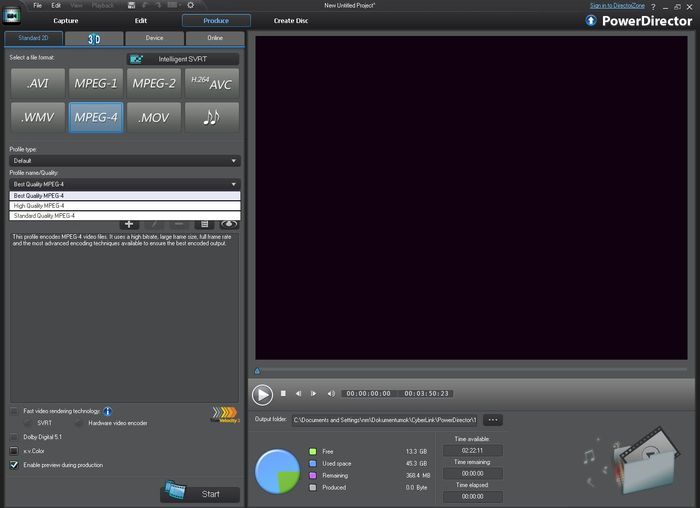Click the current timecode 00:00:00:00

368,393
